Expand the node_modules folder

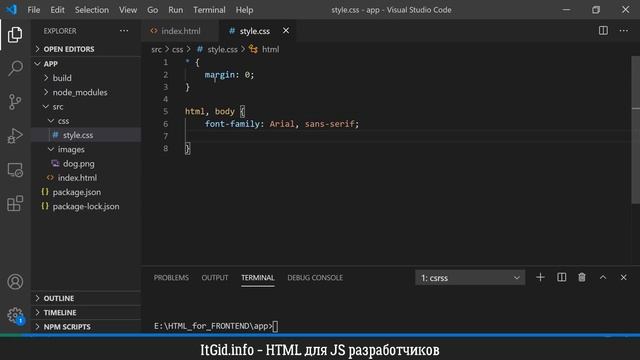(x=86, y=92)
